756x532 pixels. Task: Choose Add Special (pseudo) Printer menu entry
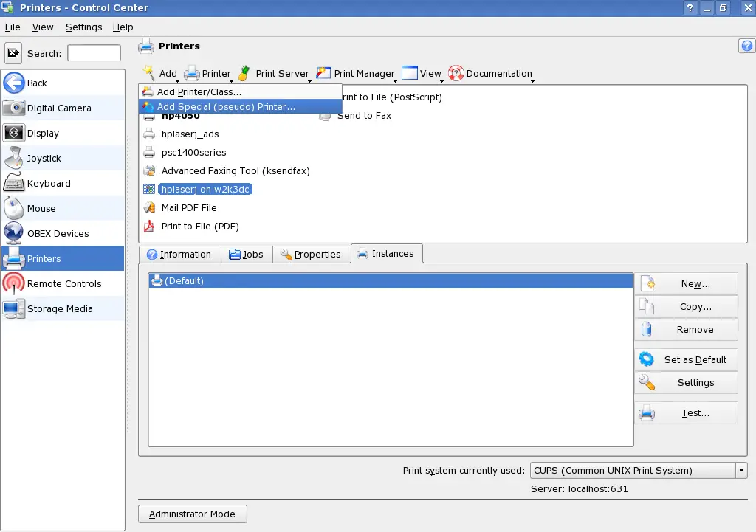[225, 107]
